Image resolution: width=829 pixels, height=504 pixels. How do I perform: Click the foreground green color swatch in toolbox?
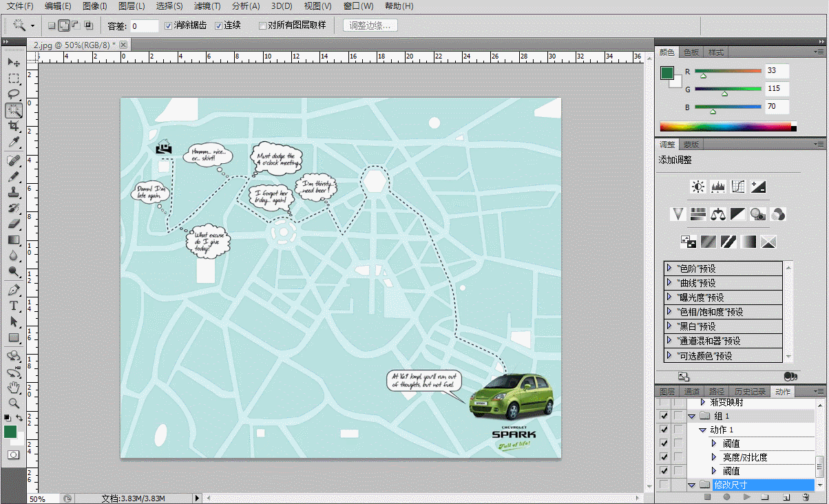(x=10, y=431)
